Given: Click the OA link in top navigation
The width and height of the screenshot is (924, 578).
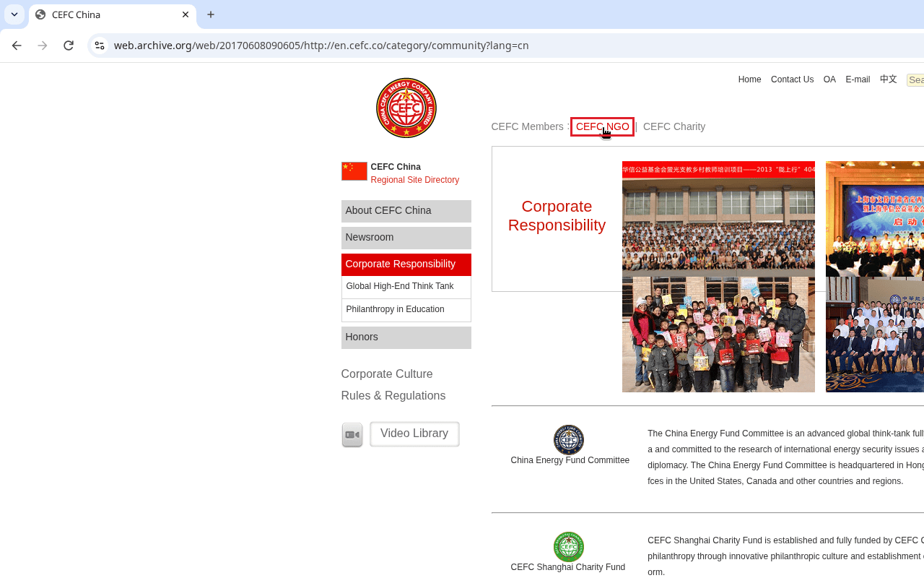Looking at the screenshot, I should pyautogui.click(x=829, y=79).
